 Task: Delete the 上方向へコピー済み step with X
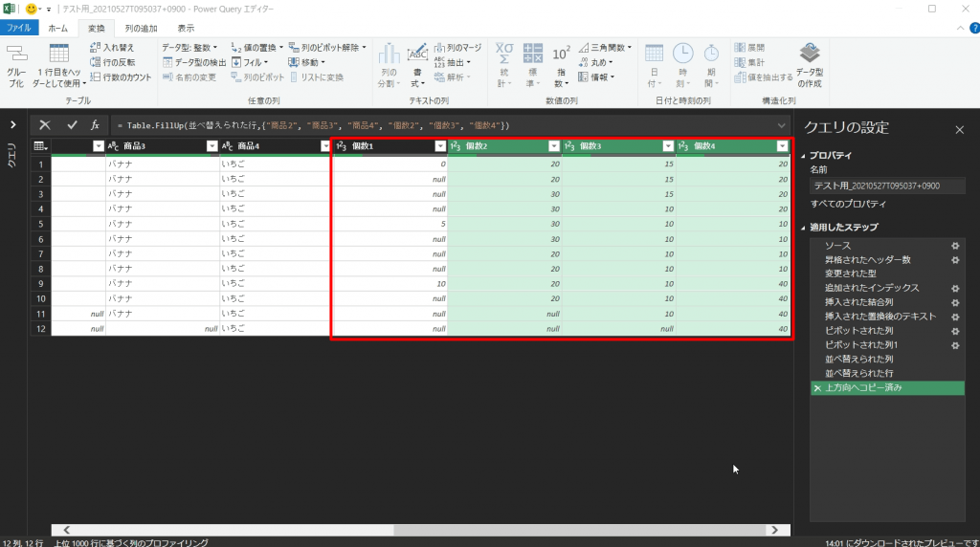click(816, 388)
